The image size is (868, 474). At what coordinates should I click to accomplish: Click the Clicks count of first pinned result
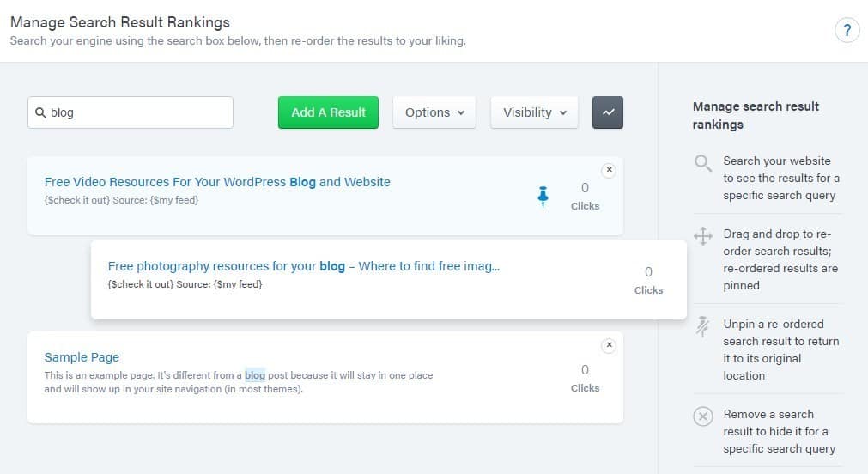pos(586,196)
